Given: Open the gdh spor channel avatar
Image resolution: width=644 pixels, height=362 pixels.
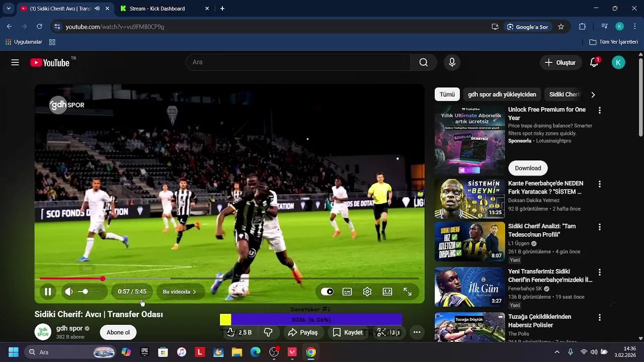Looking at the screenshot, I should 43,332.
